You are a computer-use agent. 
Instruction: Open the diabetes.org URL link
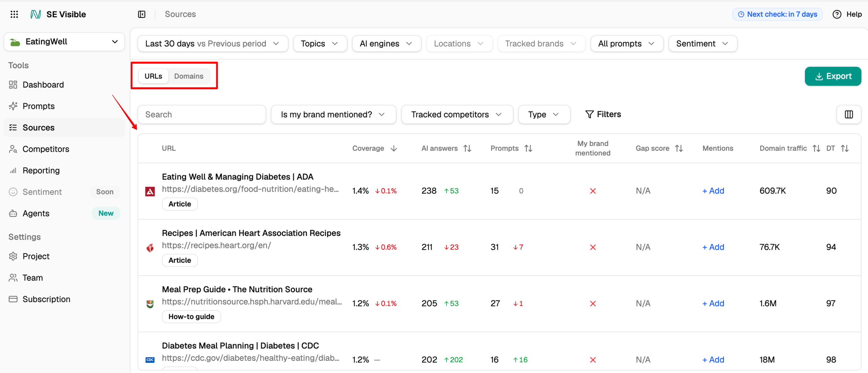250,189
